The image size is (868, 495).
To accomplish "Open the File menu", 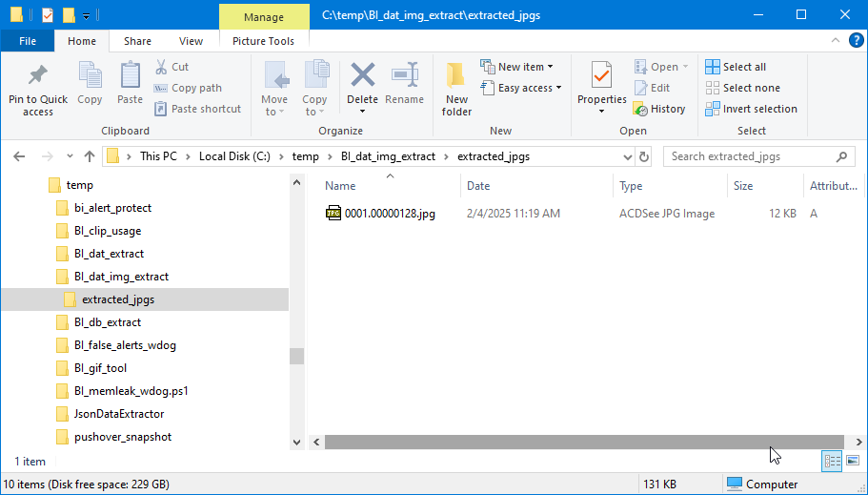I will point(28,41).
